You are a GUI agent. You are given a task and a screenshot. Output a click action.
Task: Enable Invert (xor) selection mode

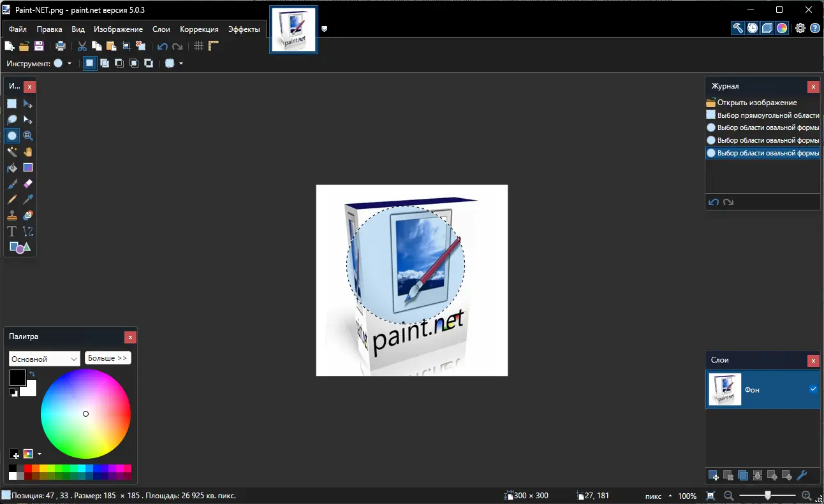pyautogui.click(x=149, y=63)
